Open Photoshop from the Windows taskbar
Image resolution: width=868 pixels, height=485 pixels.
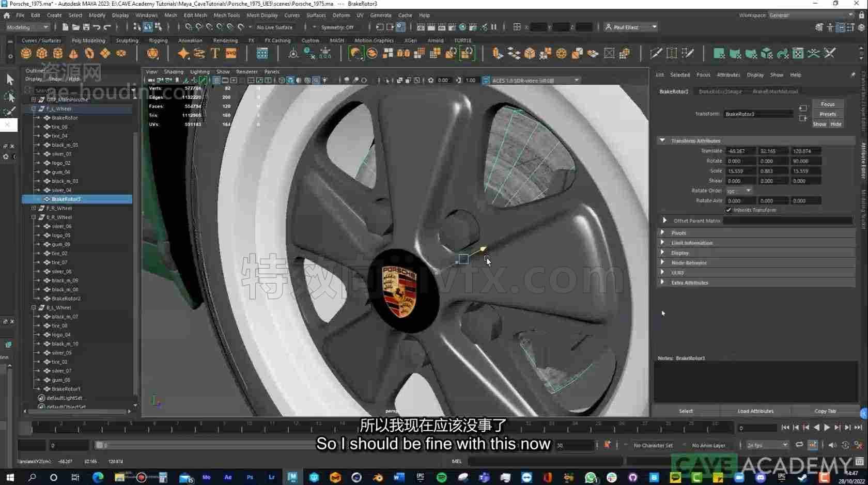(x=250, y=477)
